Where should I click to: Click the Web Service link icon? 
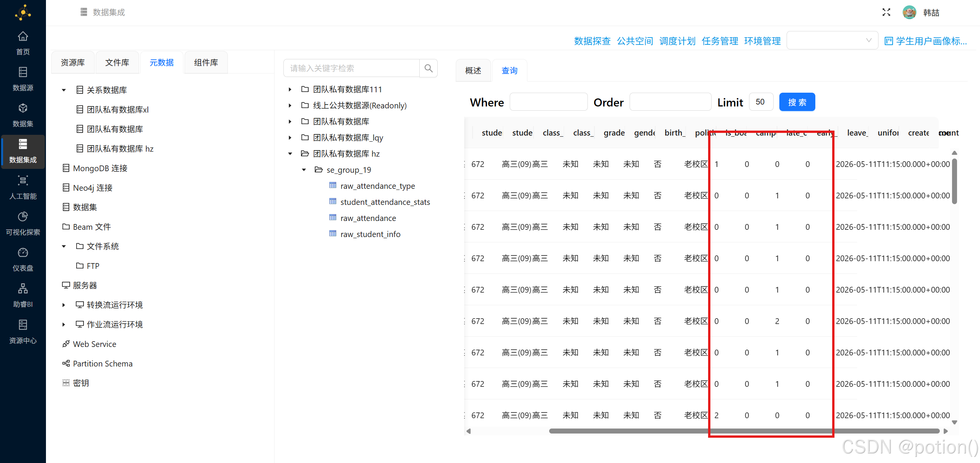[66, 344]
